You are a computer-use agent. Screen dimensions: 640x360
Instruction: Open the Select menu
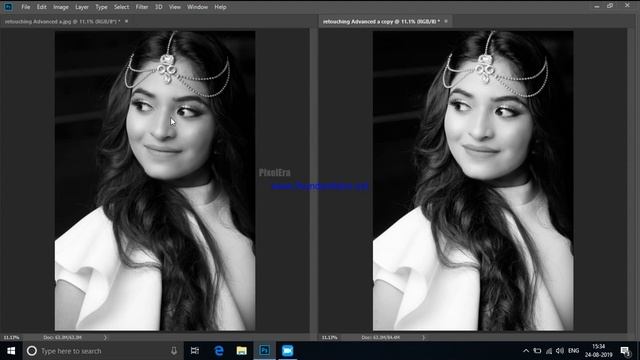(x=121, y=7)
